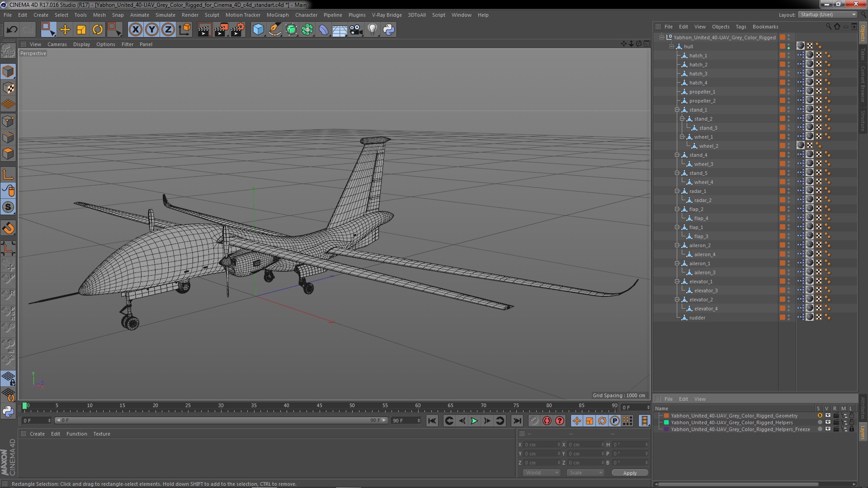Viewport: 868px width, 488px height.
Task: Click Apply button in coordinates
Action: [x=630, y=473]
